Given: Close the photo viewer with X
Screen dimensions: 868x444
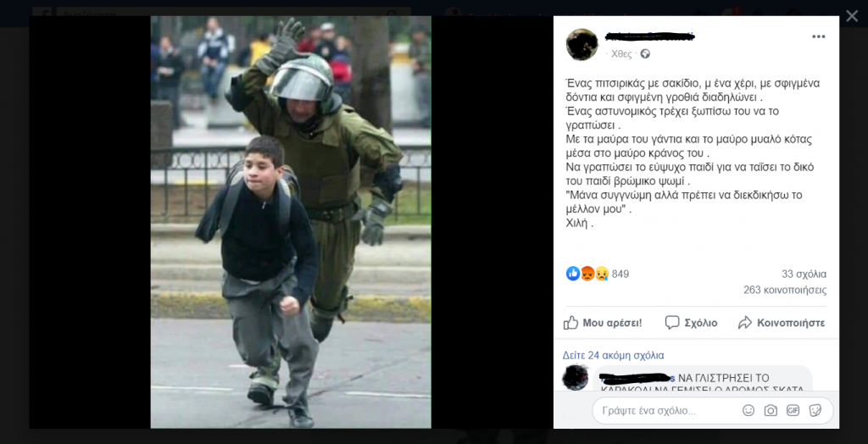Looking at the screenshot, I should (x=852, y=16).
